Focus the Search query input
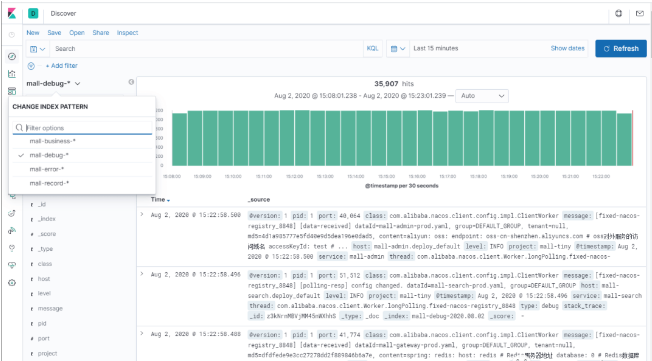The height and width of the screenshot is (361, 652). tap(207, 49)
